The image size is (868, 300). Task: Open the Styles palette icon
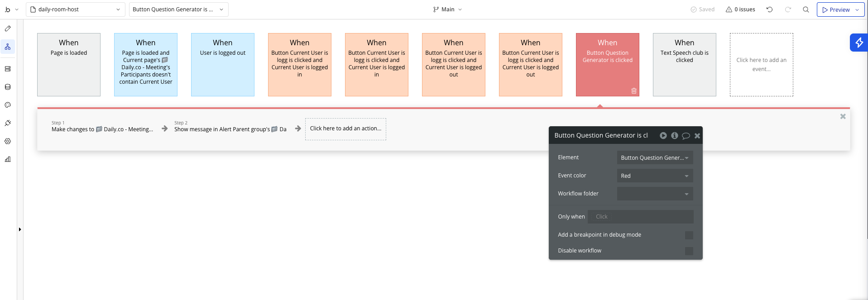[x=8, y=105]
